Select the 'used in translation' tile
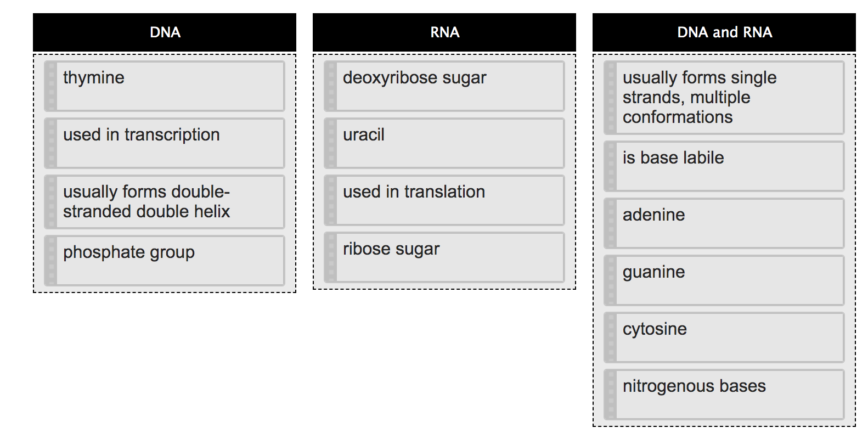The image size is (868, 439). click(x=444, y=200)
